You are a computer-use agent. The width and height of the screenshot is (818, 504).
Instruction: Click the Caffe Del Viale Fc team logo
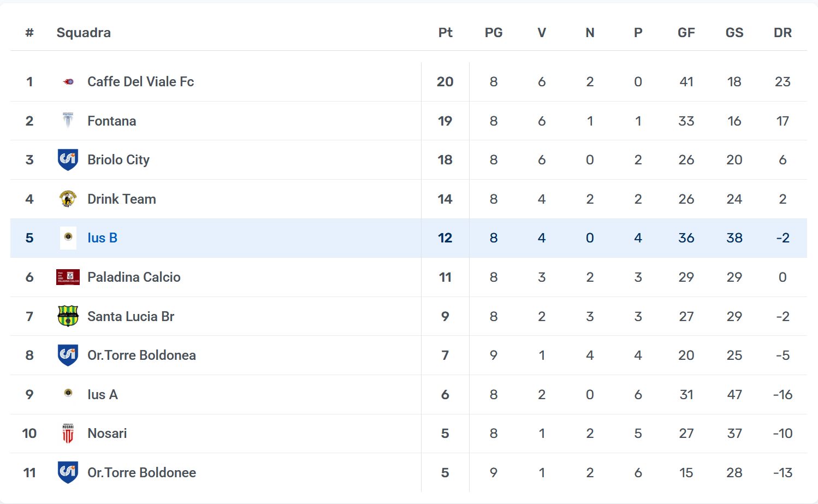pyautogui.click(x=68, y=82)
